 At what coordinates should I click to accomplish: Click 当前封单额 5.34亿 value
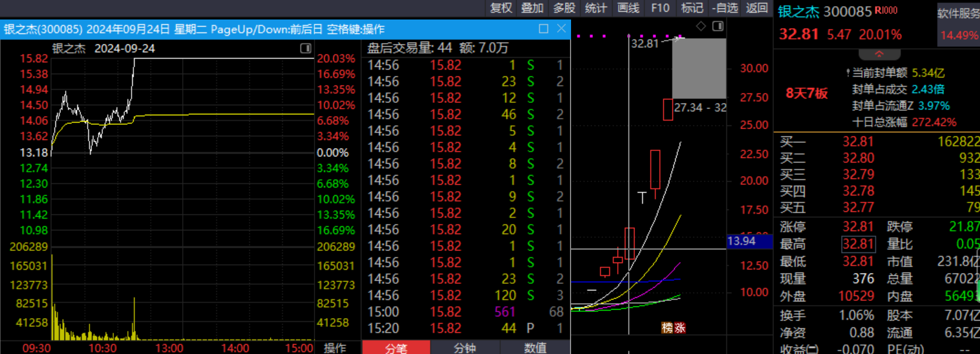pyautogui.click(x=928, y=73)
